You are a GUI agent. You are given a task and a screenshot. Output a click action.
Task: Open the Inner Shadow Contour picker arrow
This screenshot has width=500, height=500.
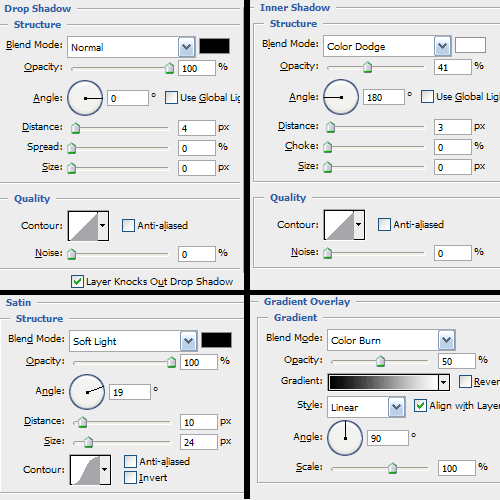point(359,225)
